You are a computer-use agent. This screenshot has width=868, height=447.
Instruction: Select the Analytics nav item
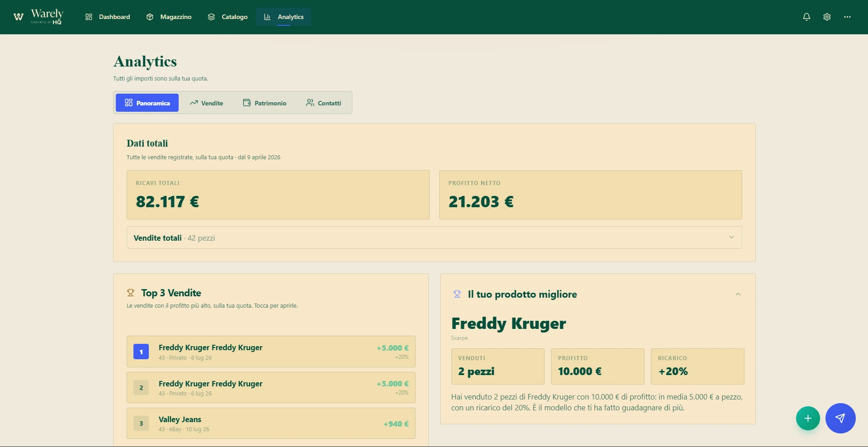[x=284, y=17]
